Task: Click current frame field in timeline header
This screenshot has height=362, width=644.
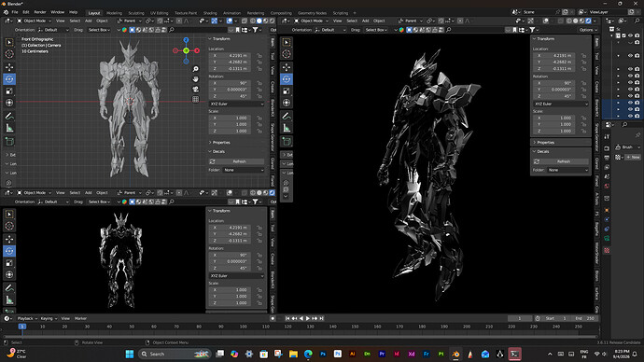Action: point(520,318)
